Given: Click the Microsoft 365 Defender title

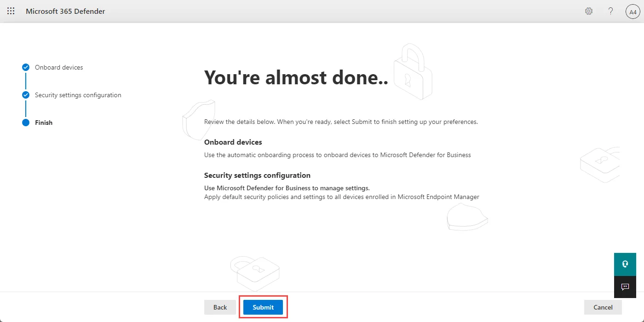Looking at the screenshot, I should [65, 11].
